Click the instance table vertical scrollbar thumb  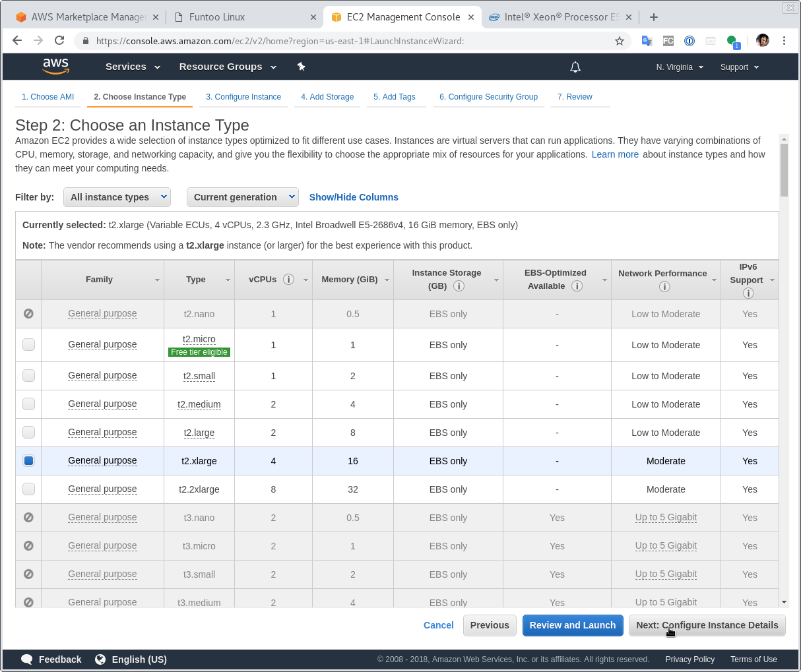(784, 170)
